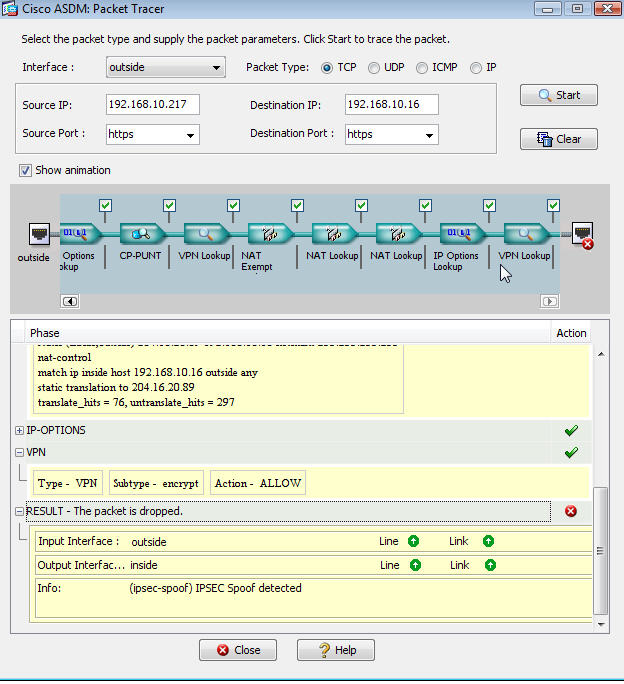Select IP packet type
The height and width of the screenshot is (684, 624).
(x=476, y=68)
